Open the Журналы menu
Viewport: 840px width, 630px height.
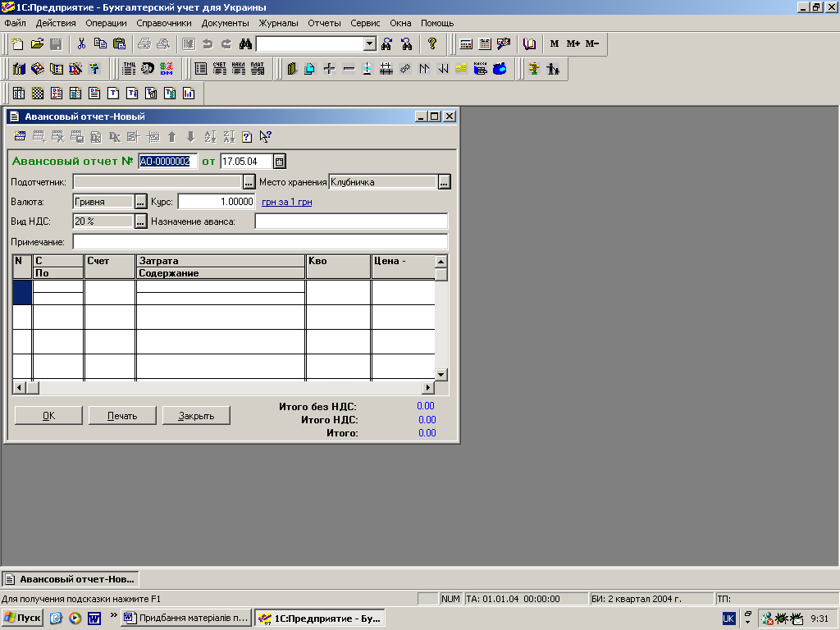pos(279,23)
